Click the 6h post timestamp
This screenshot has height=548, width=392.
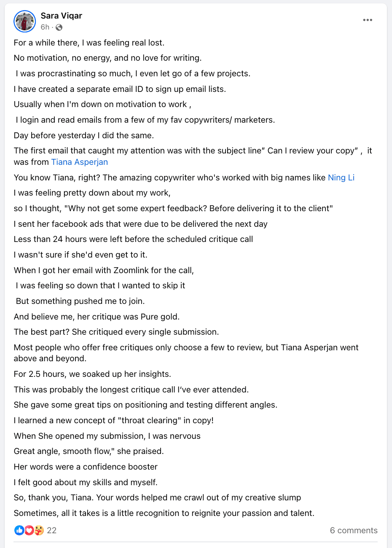pyautogui.click(x=45, y=27)
